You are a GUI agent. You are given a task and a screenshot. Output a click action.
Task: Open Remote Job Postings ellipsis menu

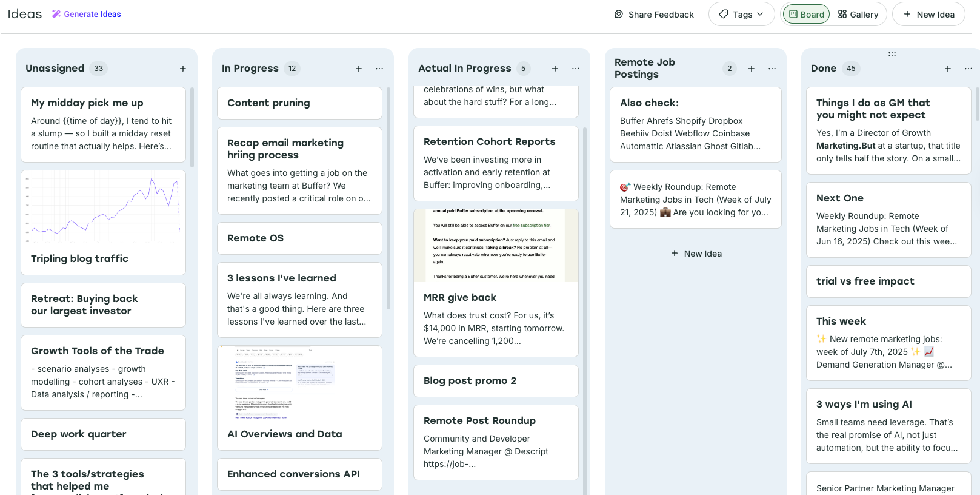(x=772, y=69)
